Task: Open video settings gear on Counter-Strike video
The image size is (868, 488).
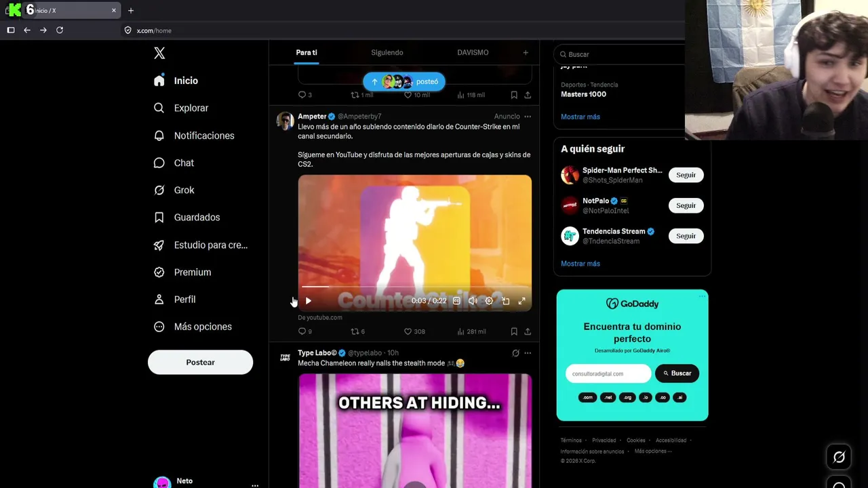Action: (489, 301)
